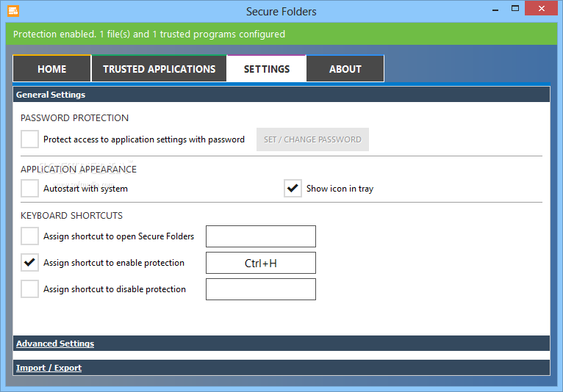Tick Assign shortcut to open Secure Folders
The width and height of the screenshot is (563, 392).
tap(30, 236)
